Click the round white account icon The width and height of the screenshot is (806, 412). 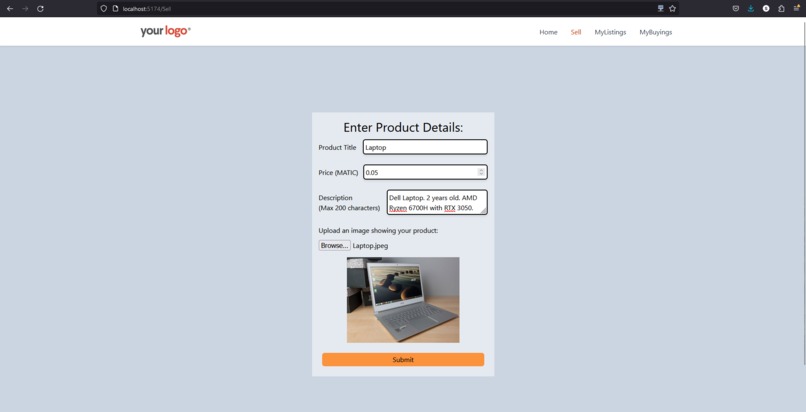(766, 9)
